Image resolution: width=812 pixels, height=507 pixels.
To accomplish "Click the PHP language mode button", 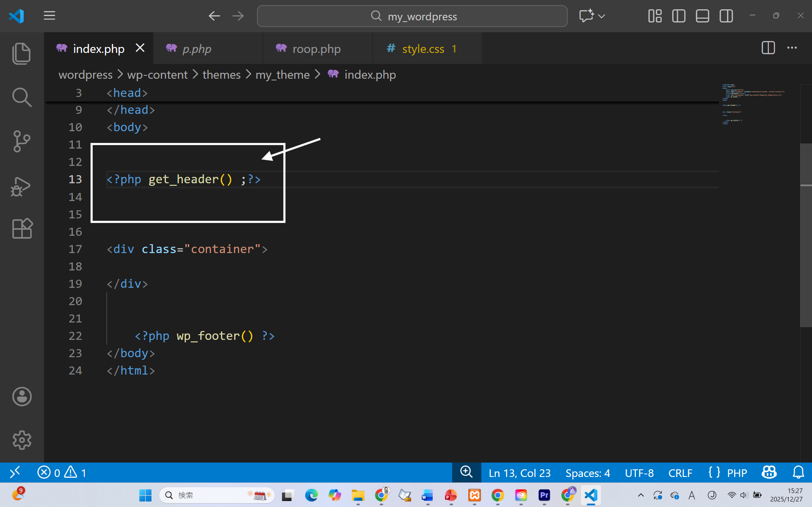I will click(x=737, y=473).
